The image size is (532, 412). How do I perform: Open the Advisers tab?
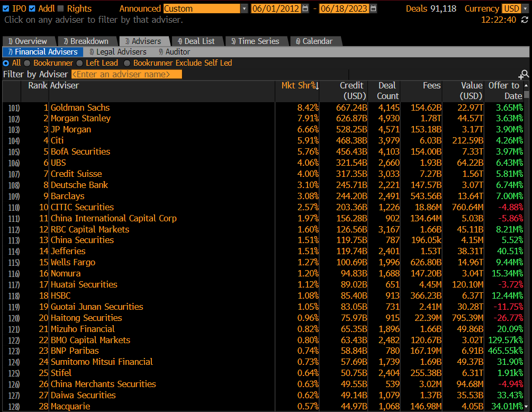coord(143,41)
